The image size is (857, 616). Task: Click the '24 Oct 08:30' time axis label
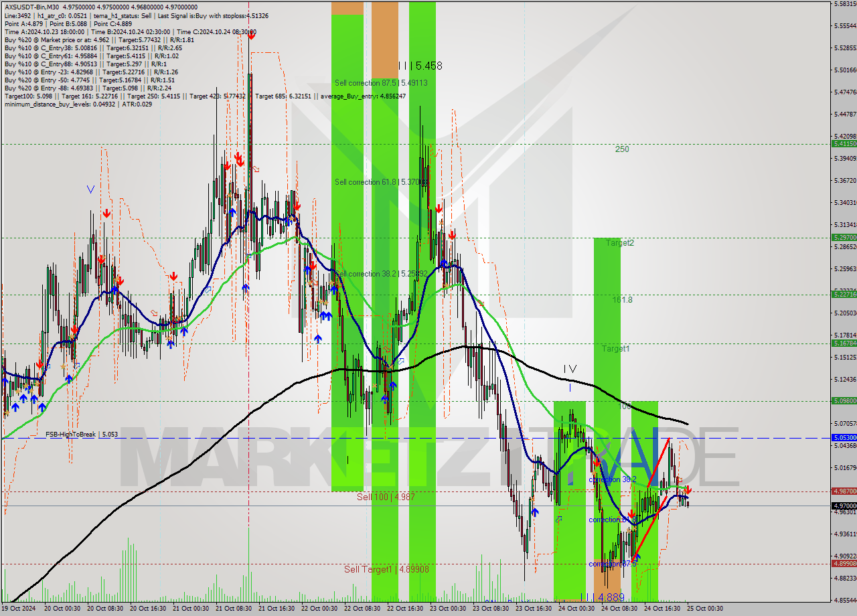(619, 609)
